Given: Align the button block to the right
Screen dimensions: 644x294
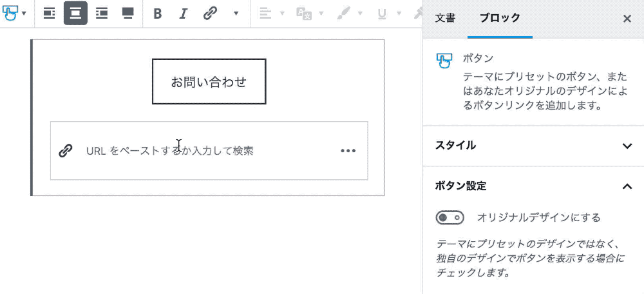Looking at the screenshot, I should click(x=101, y=14).
